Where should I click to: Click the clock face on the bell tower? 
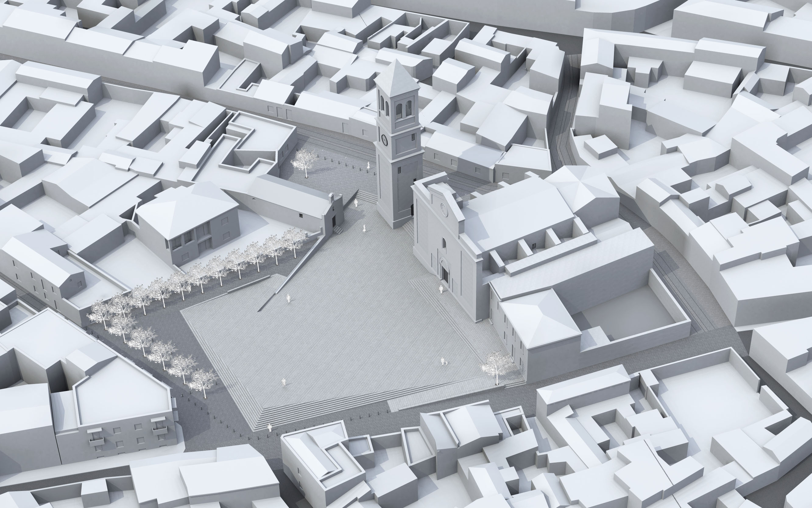pyautogui.click(x=385, y=140)
